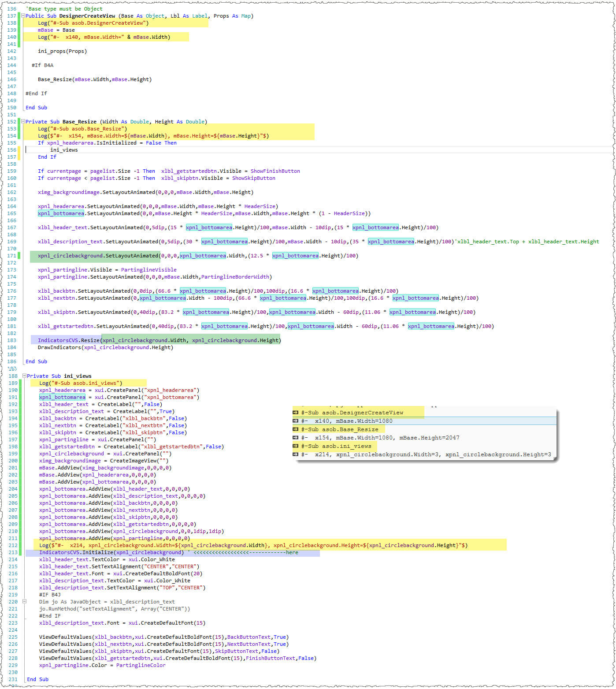Click arrow icon beside 'x154, mBase.Width=1080, mBase.Height=2047' log entry
616x689 pixels.
296,438
